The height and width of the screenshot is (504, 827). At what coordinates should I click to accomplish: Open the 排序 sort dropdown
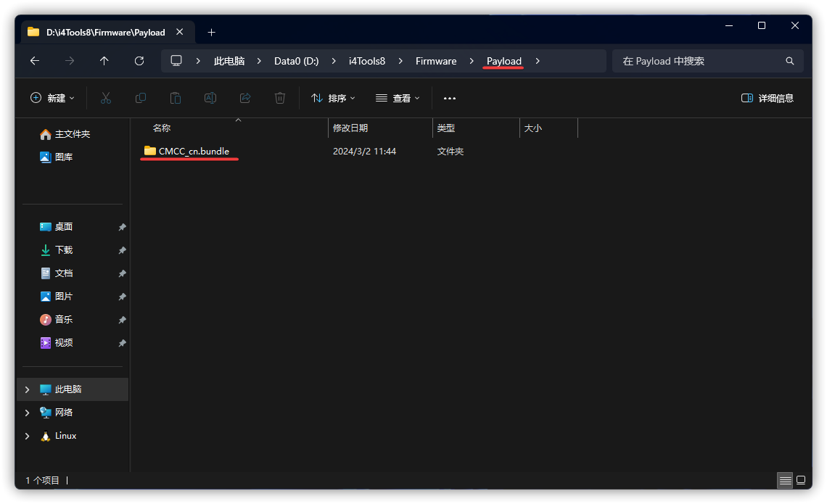pos(333,98)
